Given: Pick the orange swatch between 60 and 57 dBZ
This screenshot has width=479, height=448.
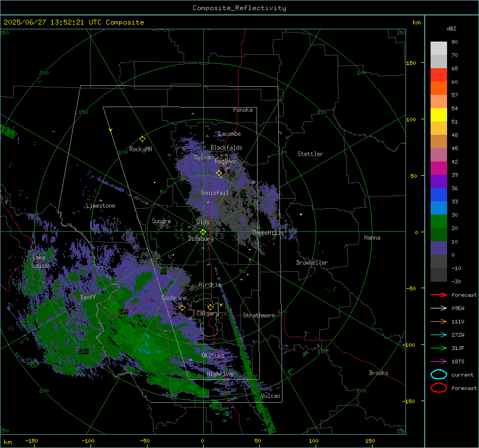Looking at the screenshot, I should 439,88.
